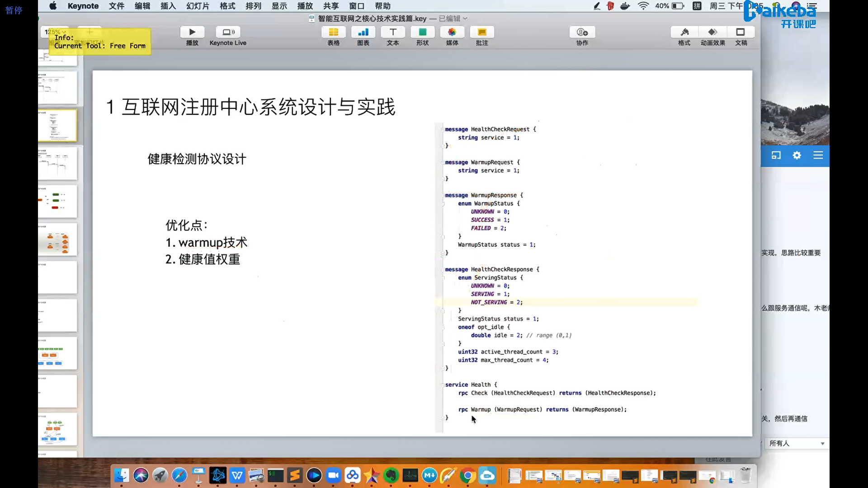Open Keynote Live from toolbar
This screenshot has width=868, height=488.
(x=228, y=32)
